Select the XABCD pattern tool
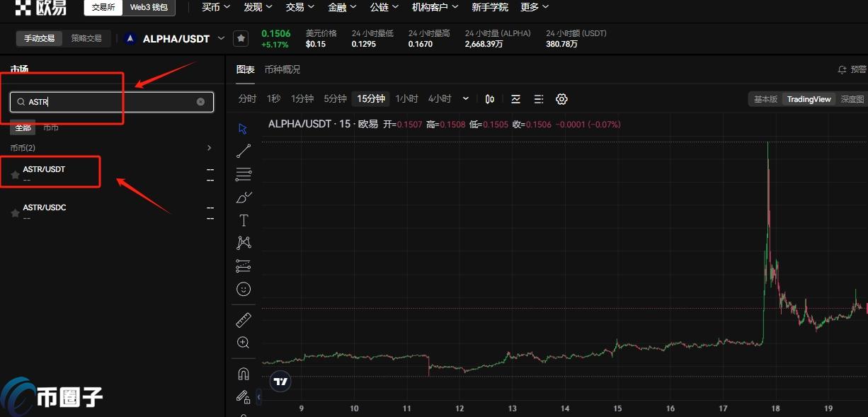868x417 pixels. pyautogui.click(x=244, y=242)
